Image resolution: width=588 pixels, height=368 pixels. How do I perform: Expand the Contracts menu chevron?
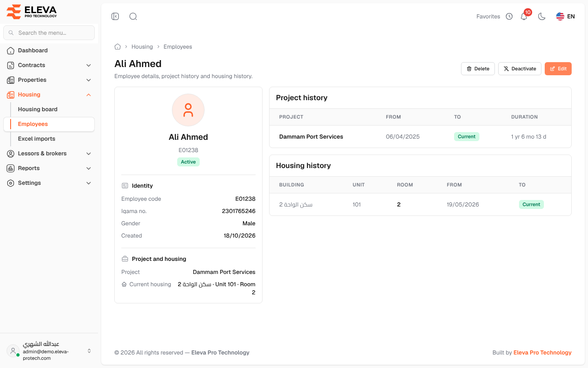click(x=89, y=65)
